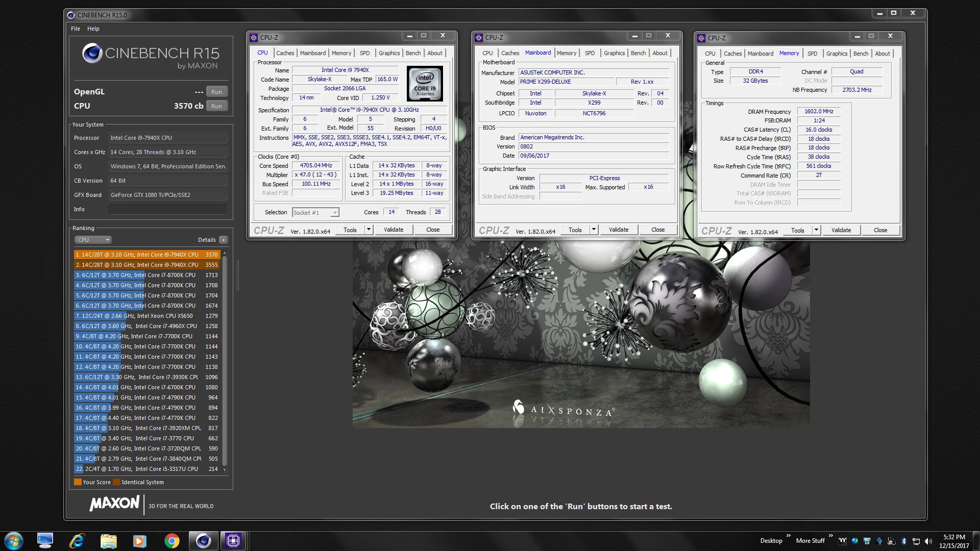Screen dimensions: 980x551
Task: Run the CPU benchmark
Action: pos(216,106)
